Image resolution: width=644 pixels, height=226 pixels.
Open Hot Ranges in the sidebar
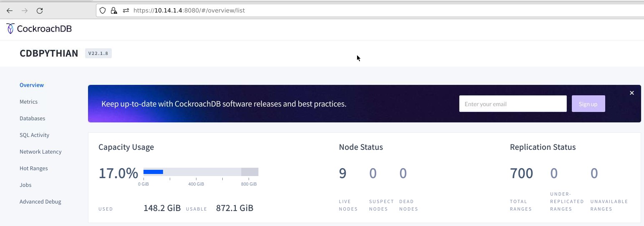coord(33,168)
